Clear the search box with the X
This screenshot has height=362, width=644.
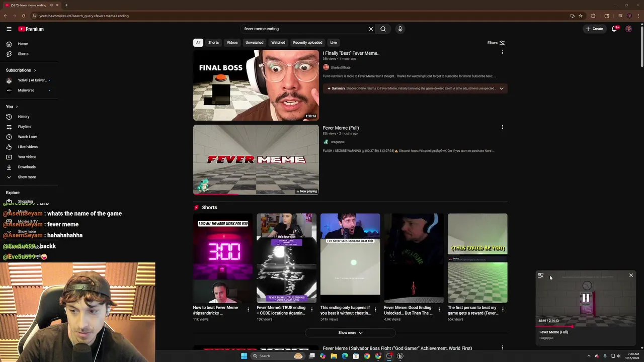click(371, 29)
